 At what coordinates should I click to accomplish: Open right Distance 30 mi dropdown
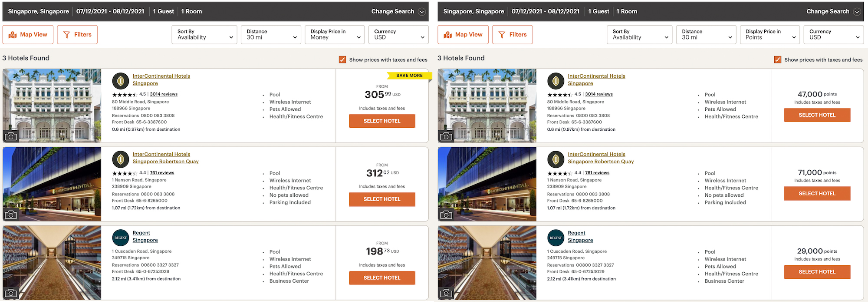coord(706,35)
